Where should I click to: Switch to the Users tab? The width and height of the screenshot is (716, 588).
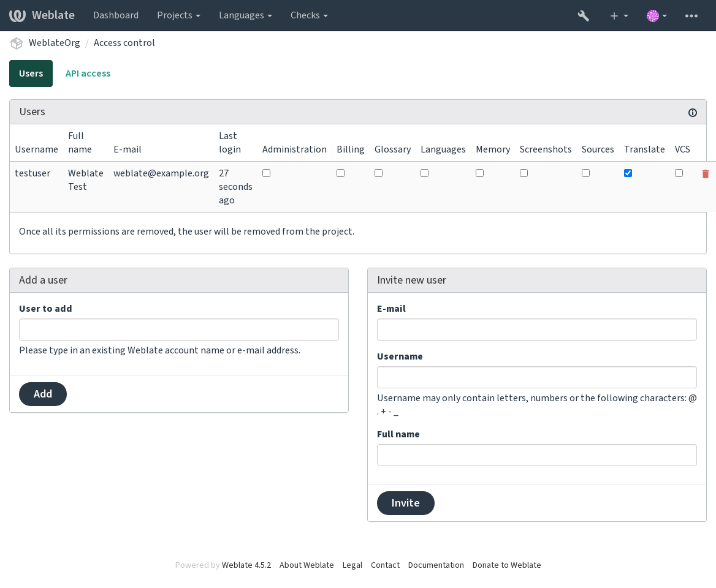click(x=31, y=73)
